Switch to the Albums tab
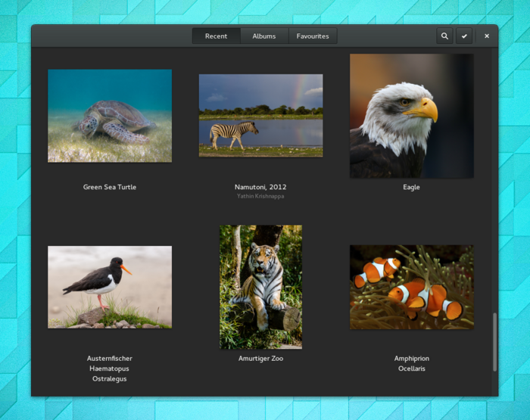This screenshot has width=530, height=420. pyautogui.click(x=264, y=36)
